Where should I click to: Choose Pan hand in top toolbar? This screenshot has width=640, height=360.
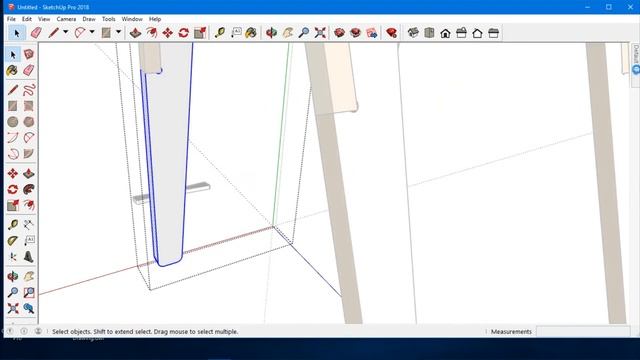coord(288,33)
